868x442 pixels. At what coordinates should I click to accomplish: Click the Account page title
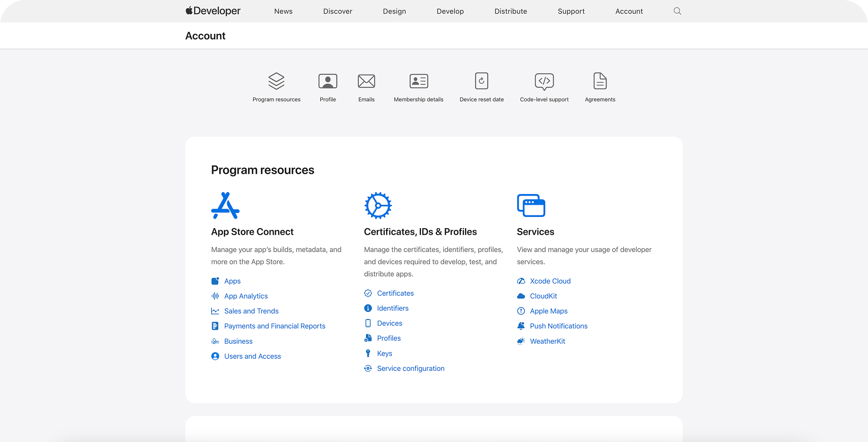click(206, 36)
